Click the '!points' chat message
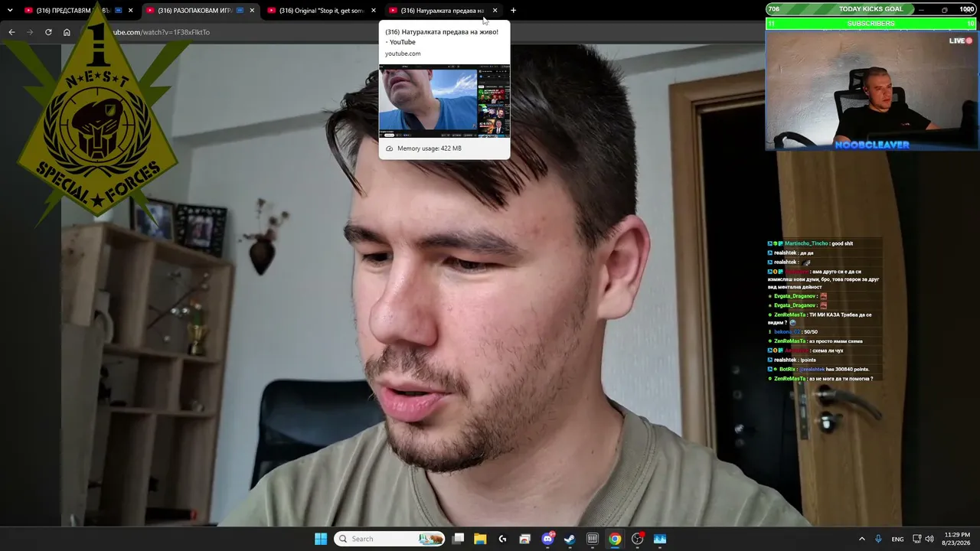This screenshot has width=980, height=551. tap(808, 360)
